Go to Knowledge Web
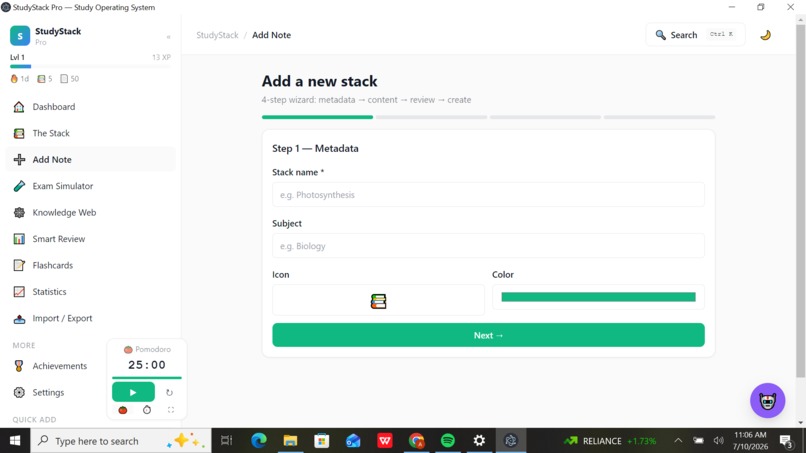806x453 pixels. click(90, 212)
